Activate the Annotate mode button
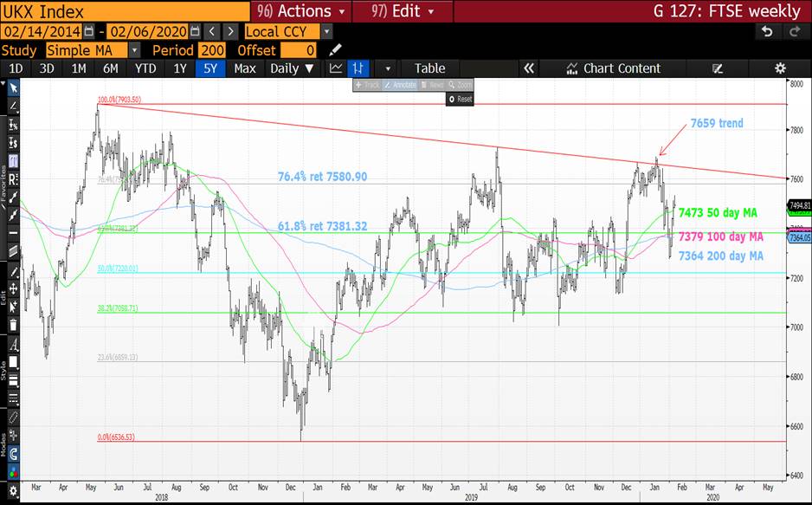The width and height of the screenshot is (812, 505). pos(400,85)
